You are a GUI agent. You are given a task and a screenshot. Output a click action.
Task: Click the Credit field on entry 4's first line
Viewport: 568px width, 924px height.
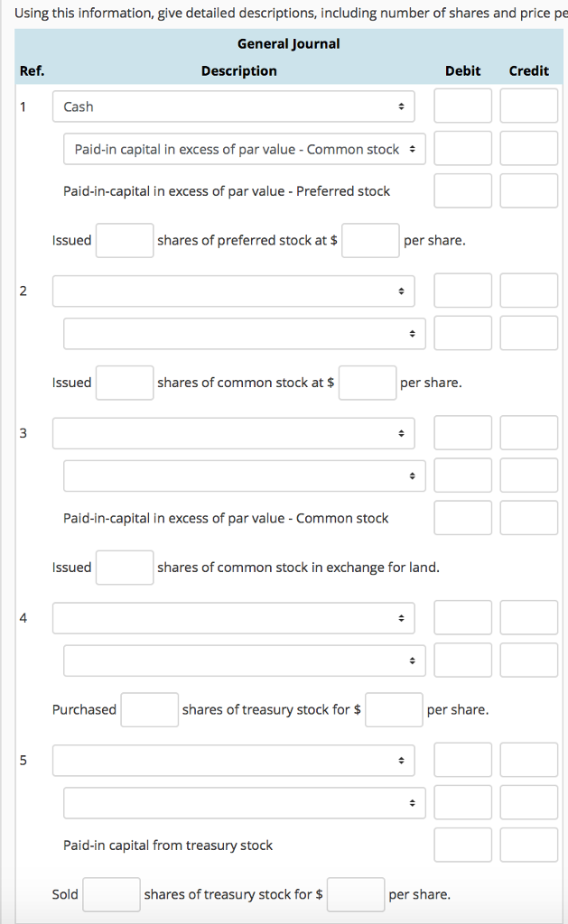point(528,617)
